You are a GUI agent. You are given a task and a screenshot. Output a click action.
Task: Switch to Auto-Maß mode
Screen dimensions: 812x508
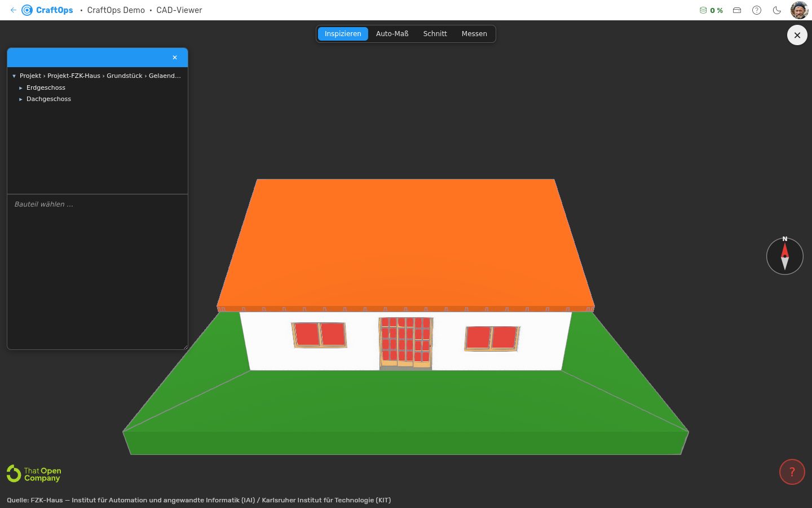coord(392,34)
